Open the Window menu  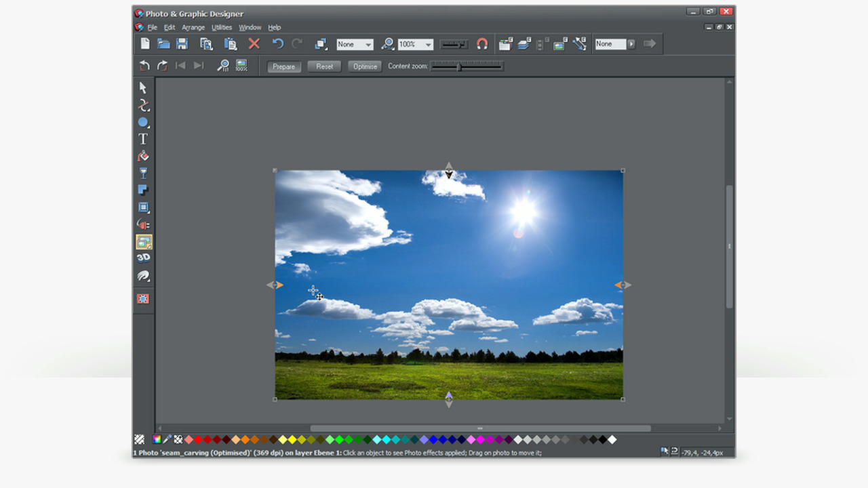pyautogui.click(x=250, y=28)
